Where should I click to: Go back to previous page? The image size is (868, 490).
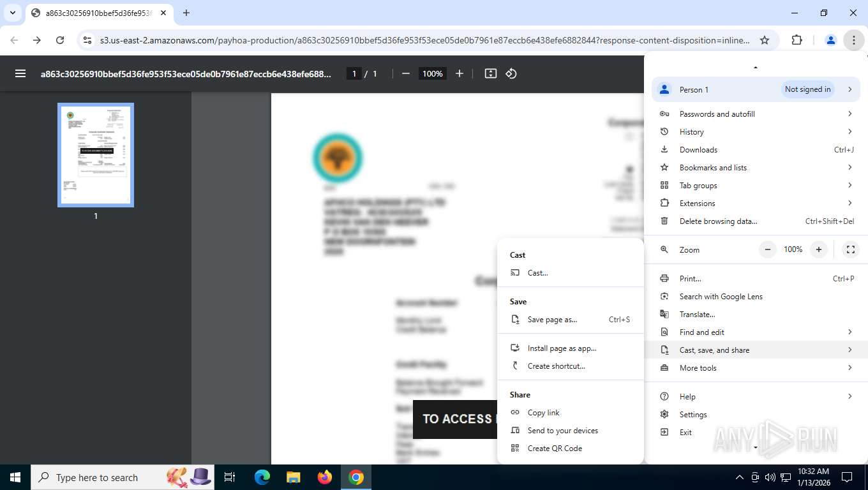click(x=14, y=40)
